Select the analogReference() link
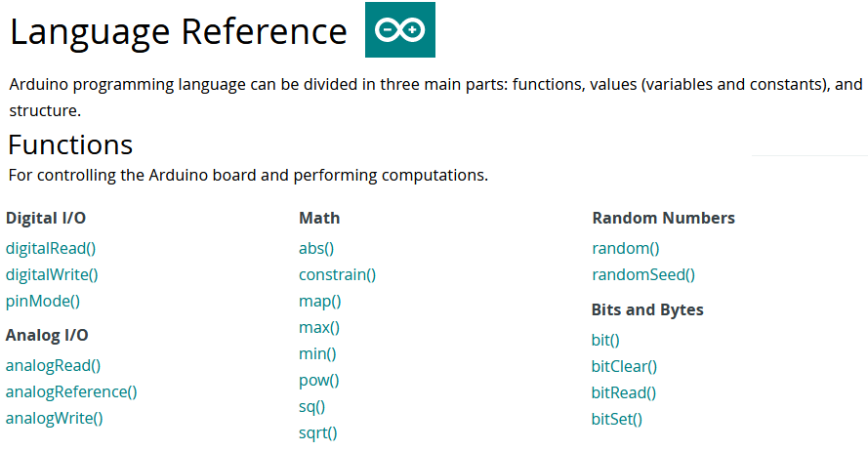868x451 pixels. [x=71, y=391]
